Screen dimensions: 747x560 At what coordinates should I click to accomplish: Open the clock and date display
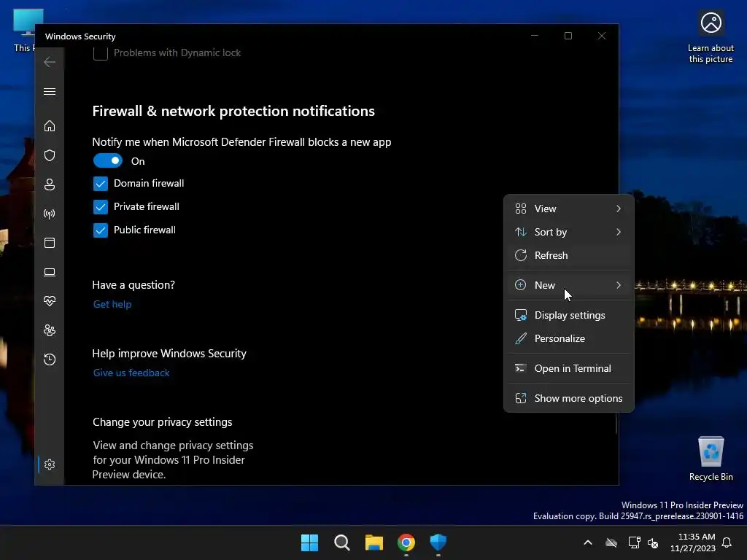pyautogui.click(x=693, y=542)
